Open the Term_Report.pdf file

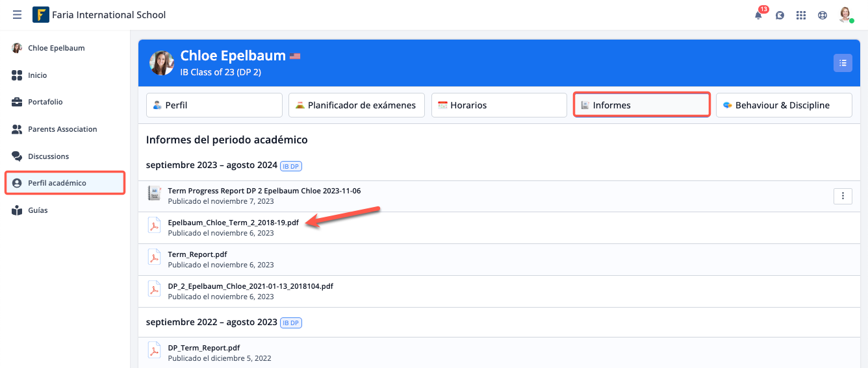click(198, 254)
